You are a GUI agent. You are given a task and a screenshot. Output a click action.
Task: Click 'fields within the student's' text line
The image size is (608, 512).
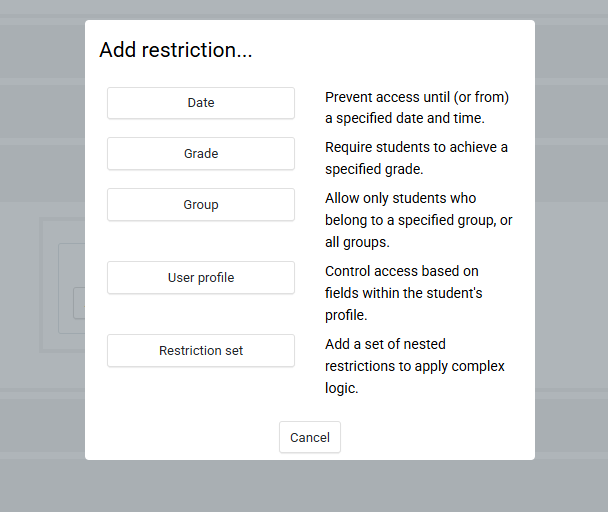coord(404,293)
